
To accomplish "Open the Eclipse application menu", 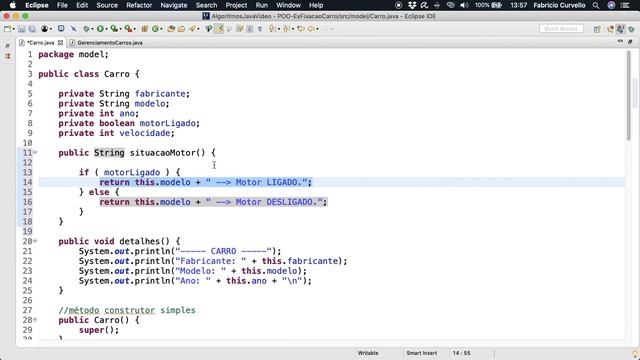I will 37,5.
